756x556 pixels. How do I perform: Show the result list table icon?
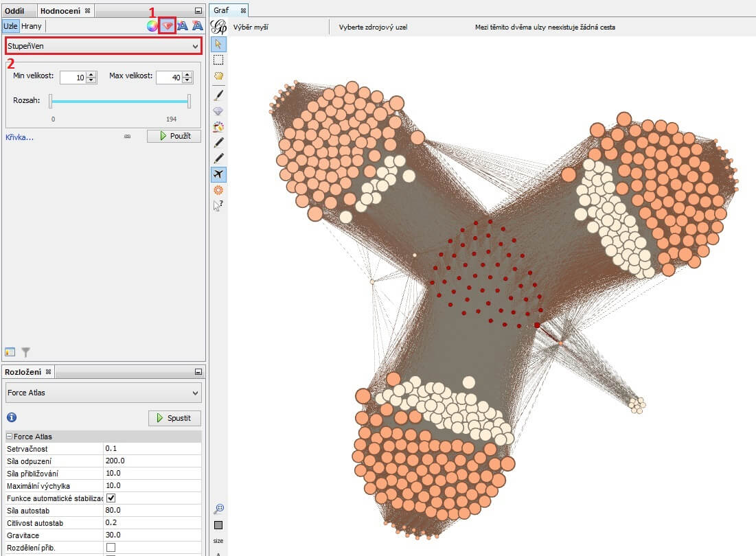[x=10, y=352]
